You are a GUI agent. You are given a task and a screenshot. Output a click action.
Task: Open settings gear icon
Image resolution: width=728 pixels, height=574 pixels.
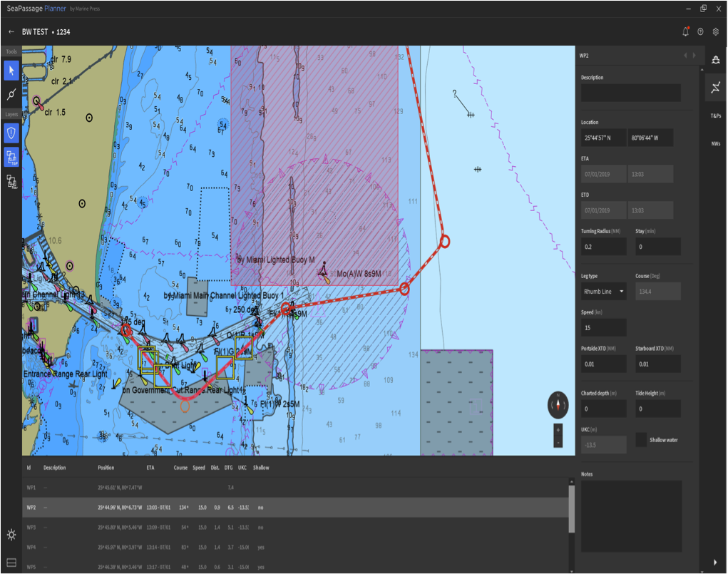716,31
